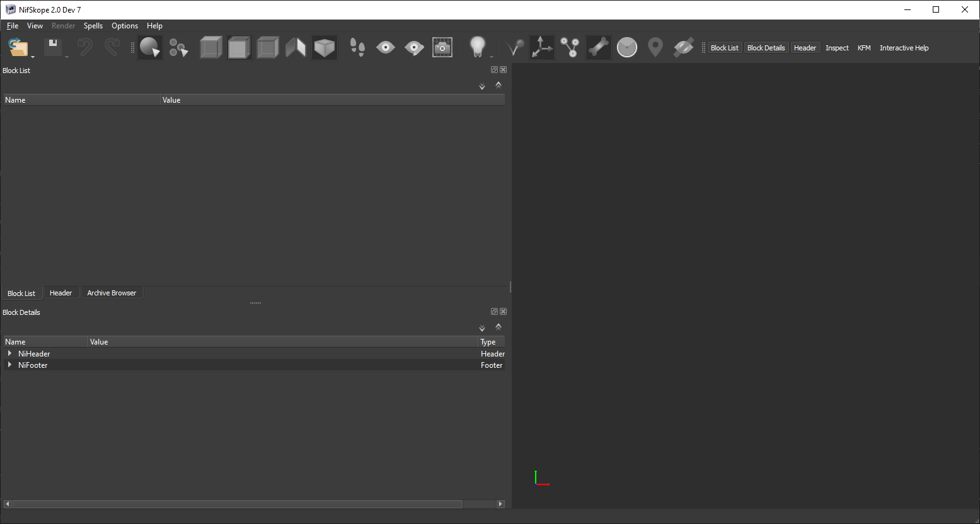This screenshot has width=980, height=524.
Task: Toggle the Show Markers location pin icon
Action: (x=655, y=48)
